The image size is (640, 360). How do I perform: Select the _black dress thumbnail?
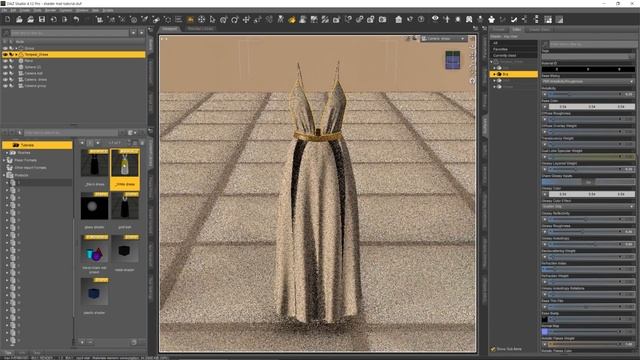95,164
